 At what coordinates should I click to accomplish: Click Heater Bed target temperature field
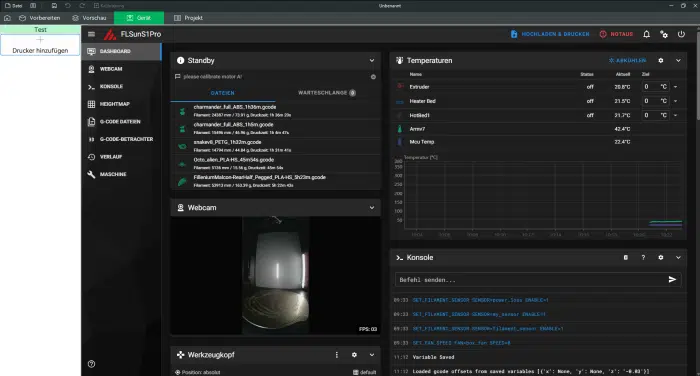pos(655,101)
